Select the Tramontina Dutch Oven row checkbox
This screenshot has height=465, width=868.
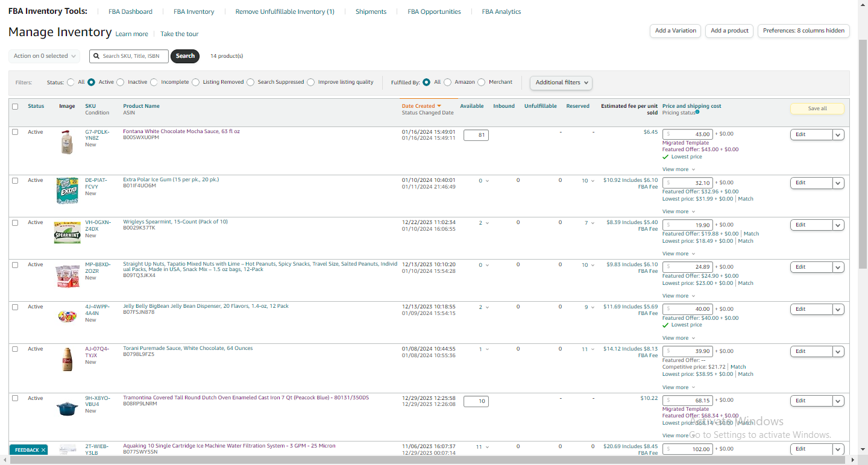point(15,398)
